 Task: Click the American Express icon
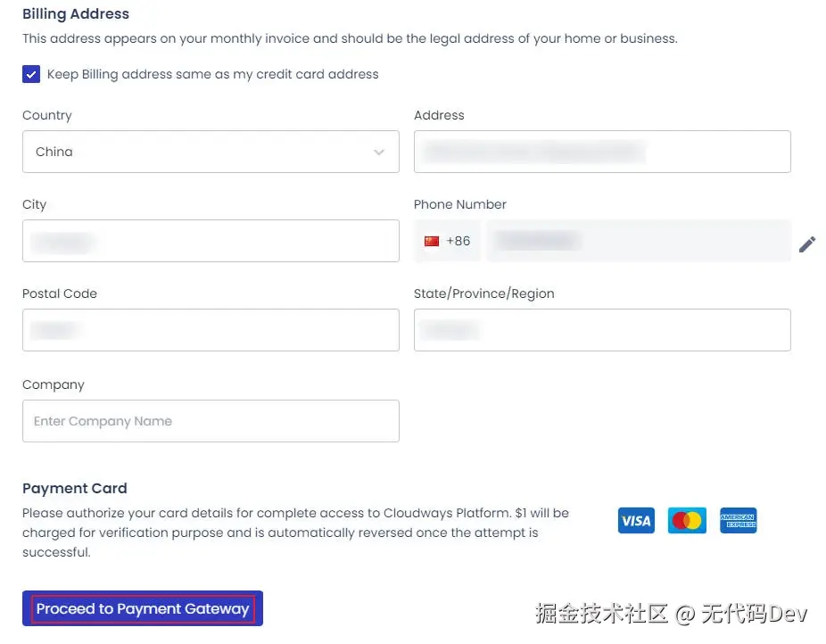coord(738,521)
